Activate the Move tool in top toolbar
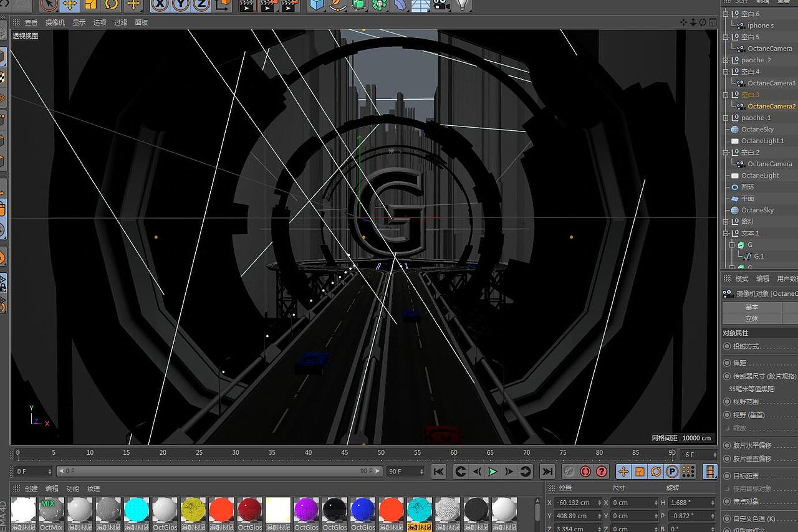798x532 pixels. click(70, 5)
